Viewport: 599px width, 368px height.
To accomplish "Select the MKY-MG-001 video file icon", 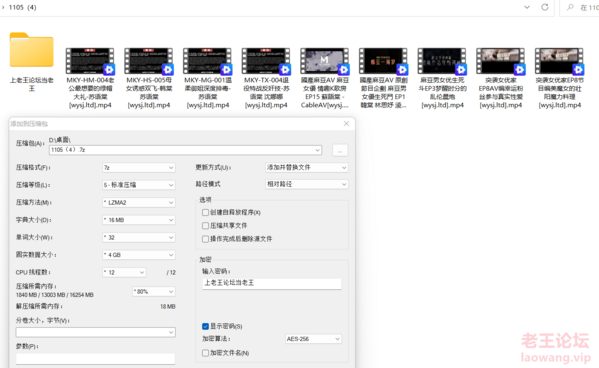I will [x=207, y=61].
